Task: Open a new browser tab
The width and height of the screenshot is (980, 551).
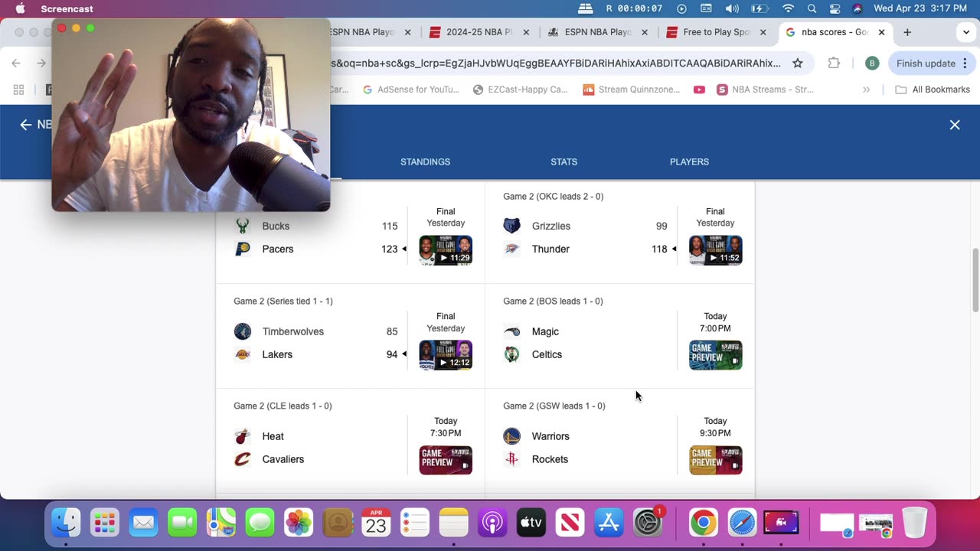Action: (907, 32)
